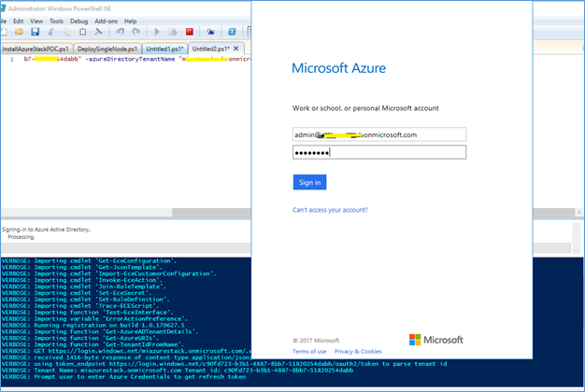Click the 'Tenant Name: miazurestack.onmicrosoft.com' console line

click(x=178, y=371)
